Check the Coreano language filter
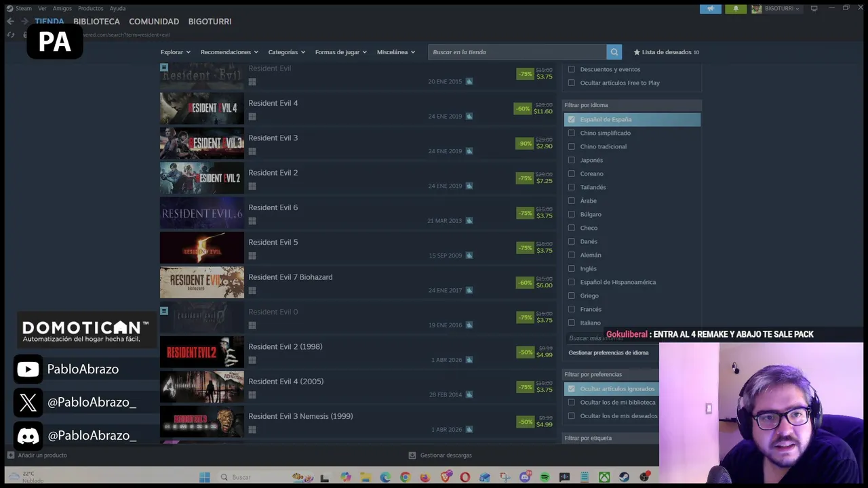The image size is (868, 488). click(x=571, y=174)
